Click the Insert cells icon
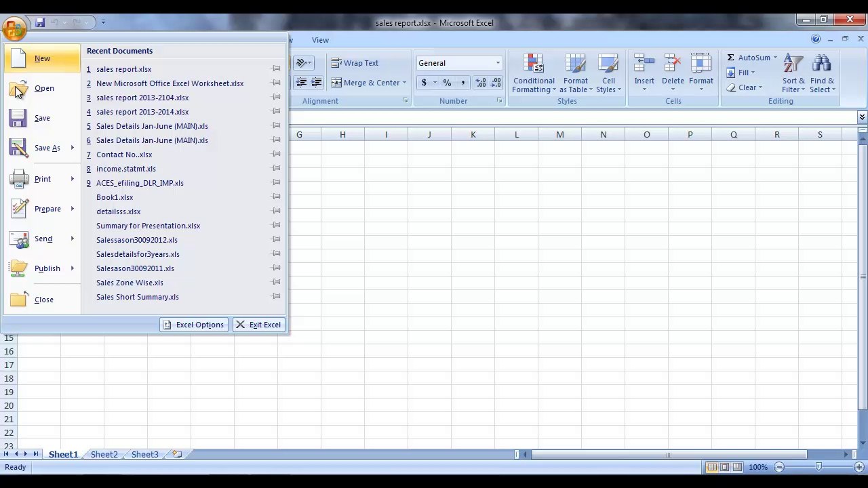Screen dimensions: 868x488 pyautogui.click(x=644, y=64)
